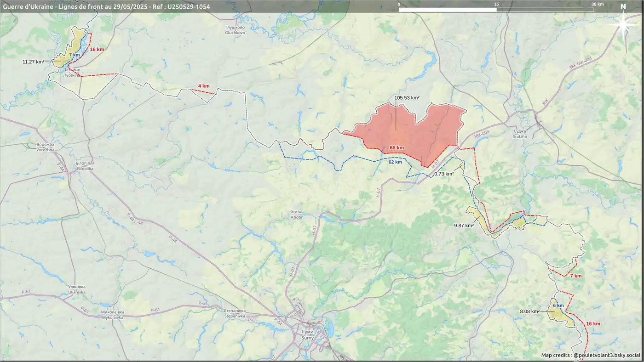Select the 105.53 km² area label

(407, 98)
